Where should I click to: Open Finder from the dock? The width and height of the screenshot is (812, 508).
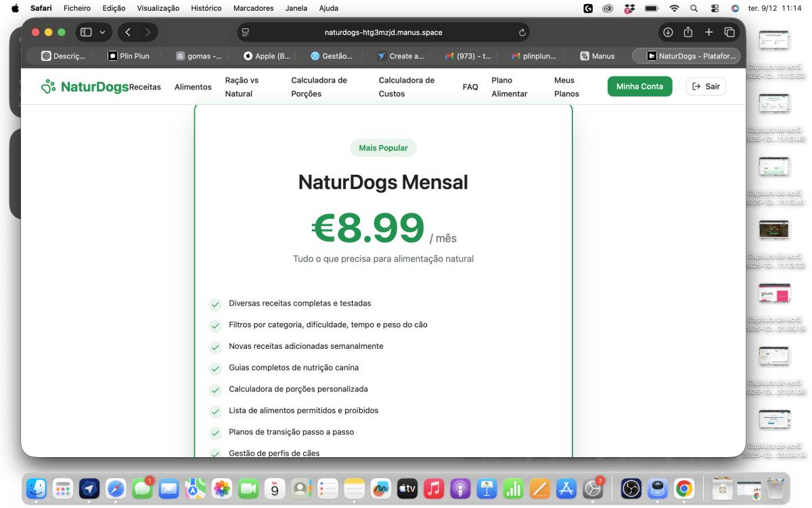37,488
